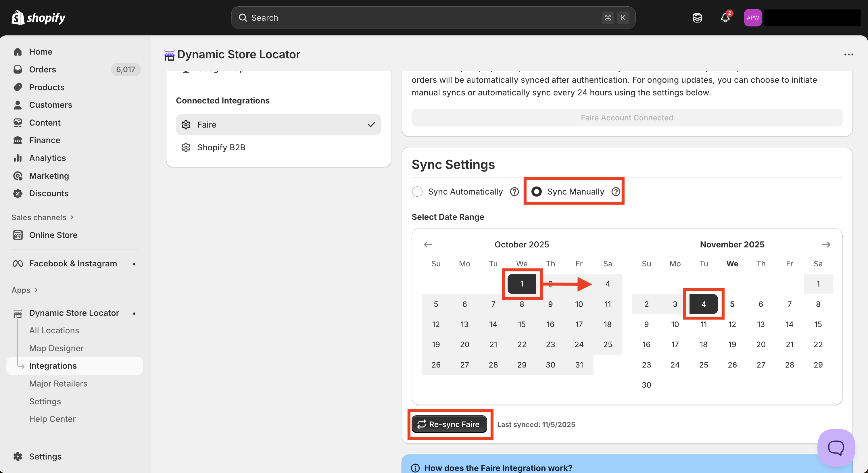Click help icon beside Sync Manually
868x473 pixels.
coord(616,192)
